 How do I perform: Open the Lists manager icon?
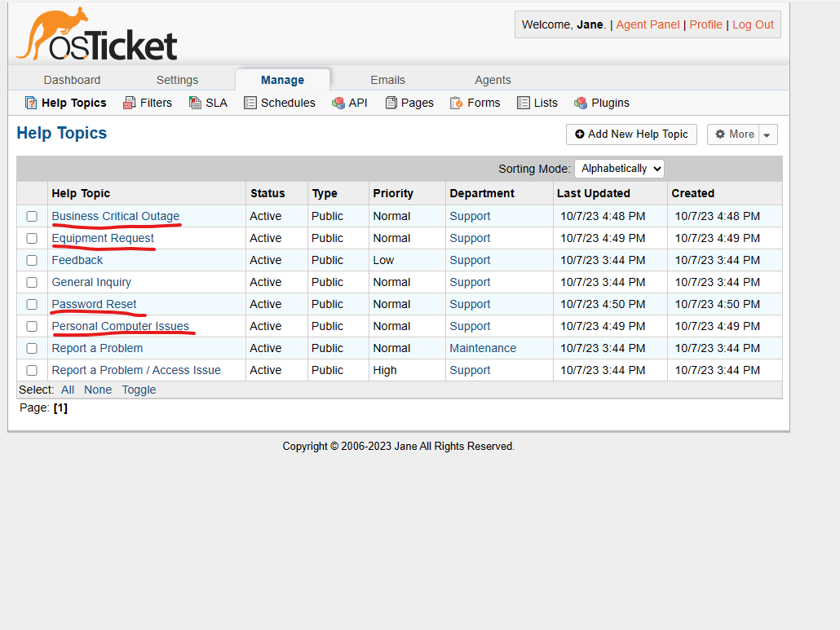(x=521, y=103)
